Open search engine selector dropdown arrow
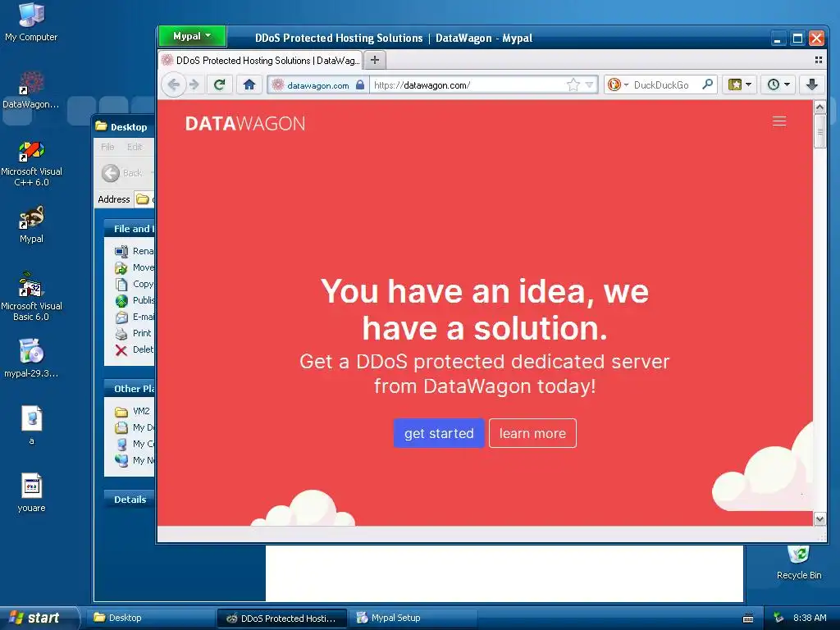Viewport: 840px width, 630px height. click(626, 84)
